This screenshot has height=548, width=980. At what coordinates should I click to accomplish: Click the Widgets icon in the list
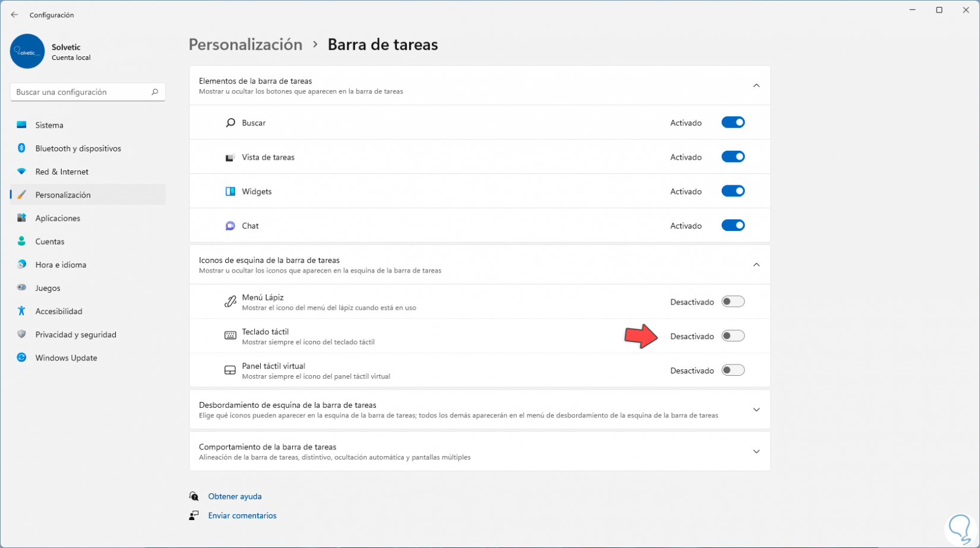pos(230,191)
